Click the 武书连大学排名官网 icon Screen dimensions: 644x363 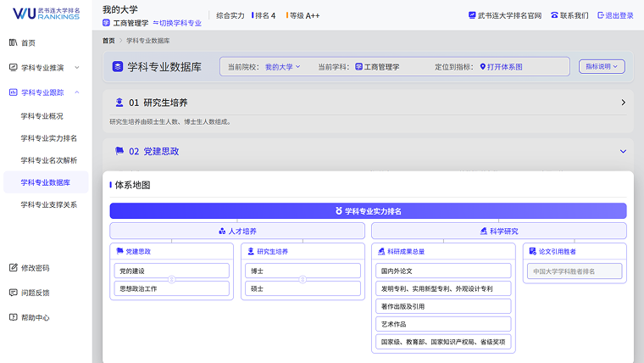472,15
